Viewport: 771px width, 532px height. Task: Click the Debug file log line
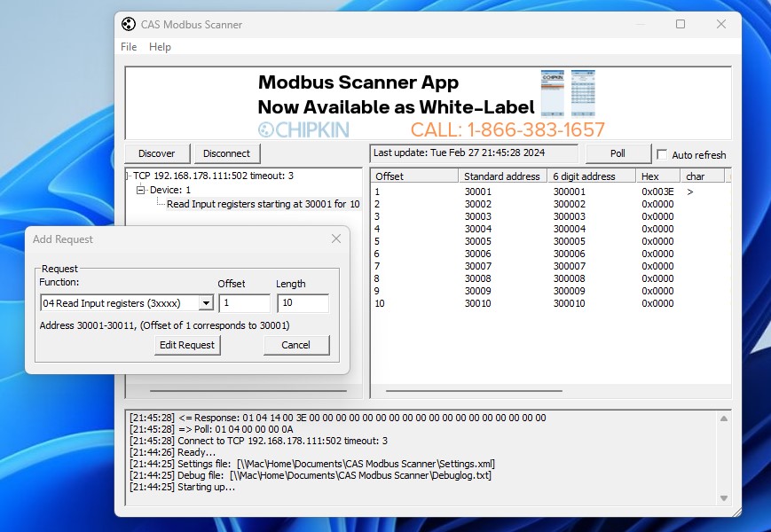(x=311, y=475)
